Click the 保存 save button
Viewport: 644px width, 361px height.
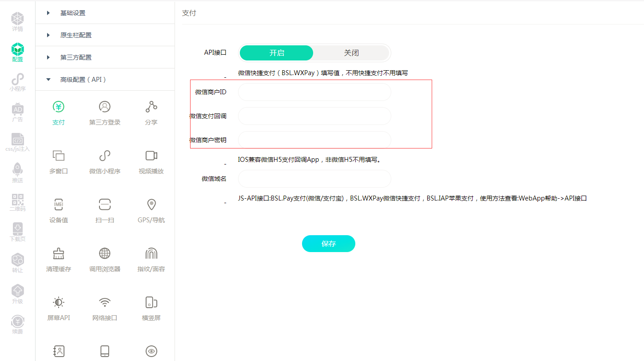tap(329, 244)
